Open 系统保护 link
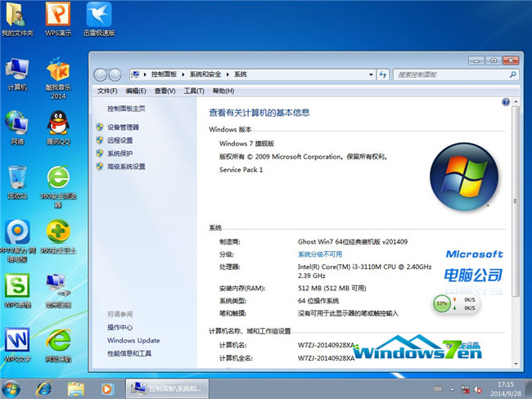Image resolution: width=532 pixels, height=399 pixels. [x=120, y=153]
